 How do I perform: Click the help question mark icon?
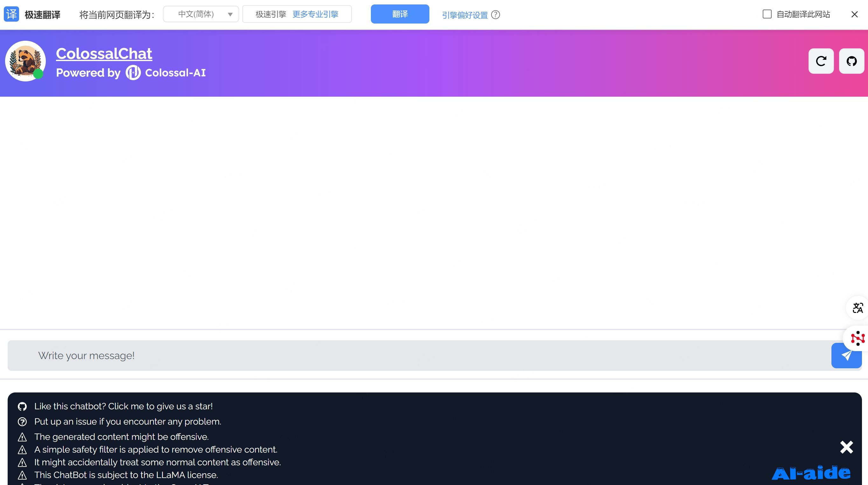[x=495, y=15]
